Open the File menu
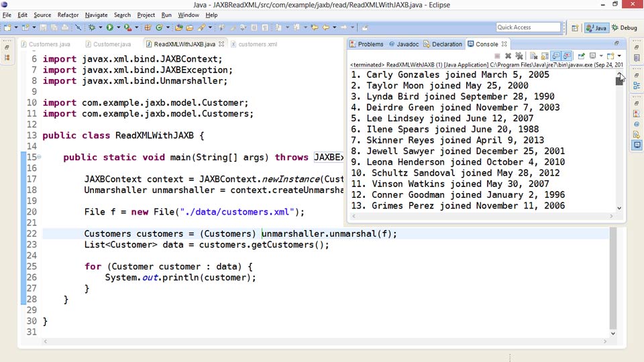644x362 pixels. tap(7, 15)
